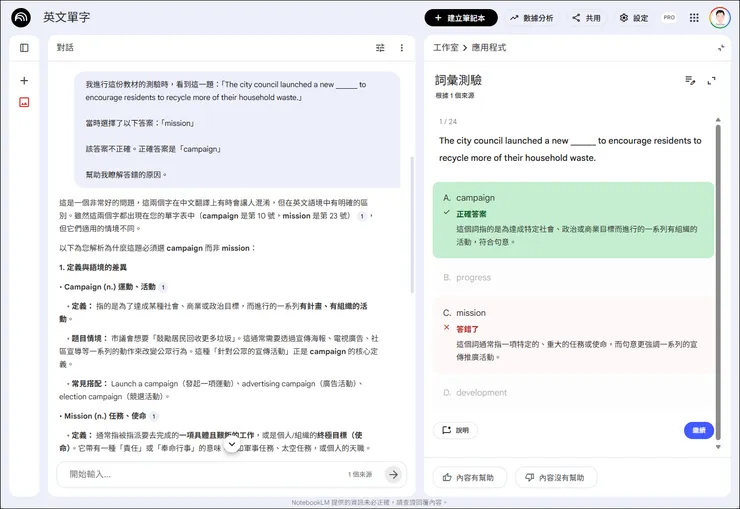Click the chat scroll-to-bottom chevron
The image size is (740, 509).
click(x=232, y=444)
